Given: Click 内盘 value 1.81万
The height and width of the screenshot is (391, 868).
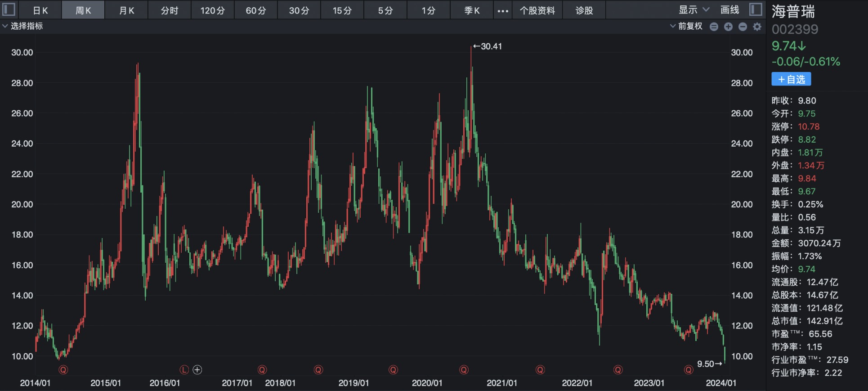Looking at the screenshot, I should coord(810,153).
